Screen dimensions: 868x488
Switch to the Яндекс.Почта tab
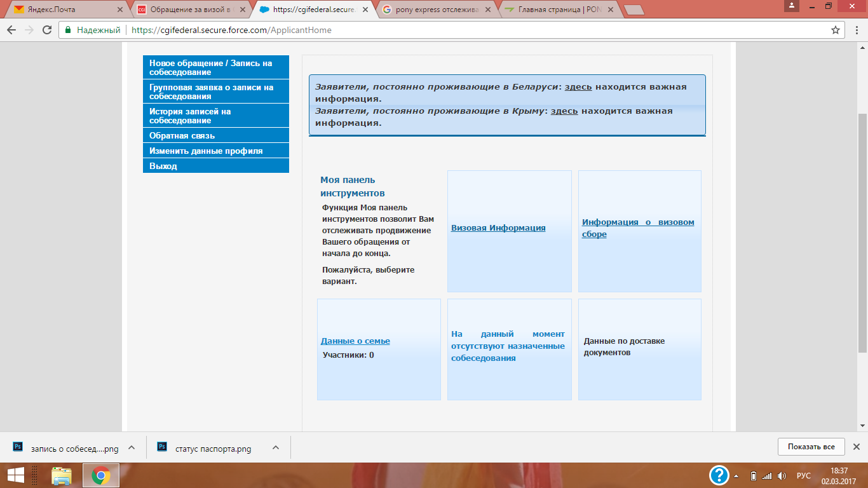(62, 10)
